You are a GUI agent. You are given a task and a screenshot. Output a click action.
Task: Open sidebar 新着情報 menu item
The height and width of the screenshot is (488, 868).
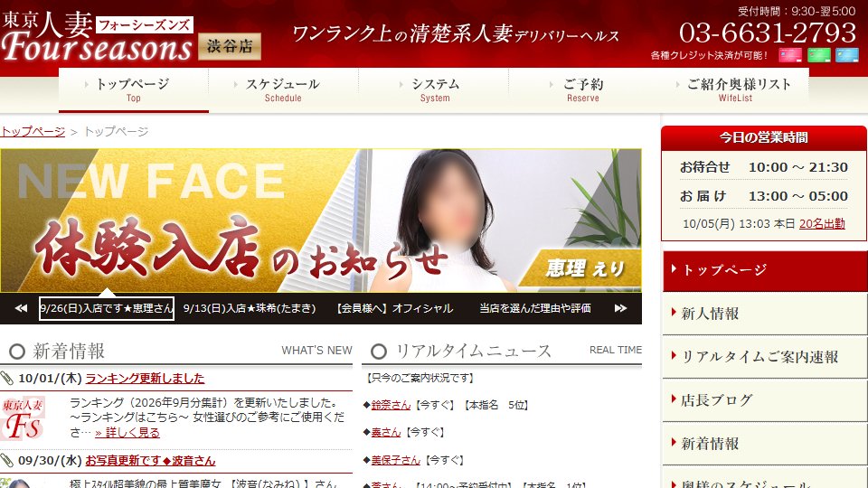tap(765, 443)
